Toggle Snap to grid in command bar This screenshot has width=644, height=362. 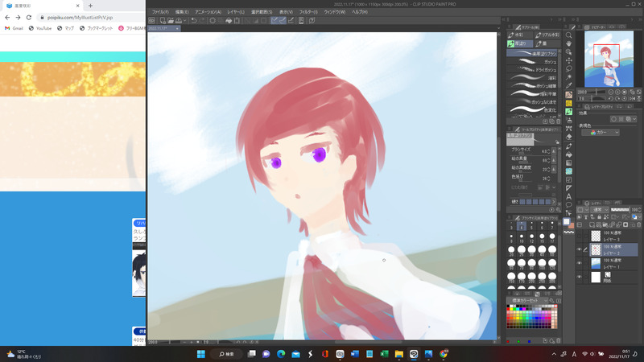pyautogui.click(x=291, y=21)
